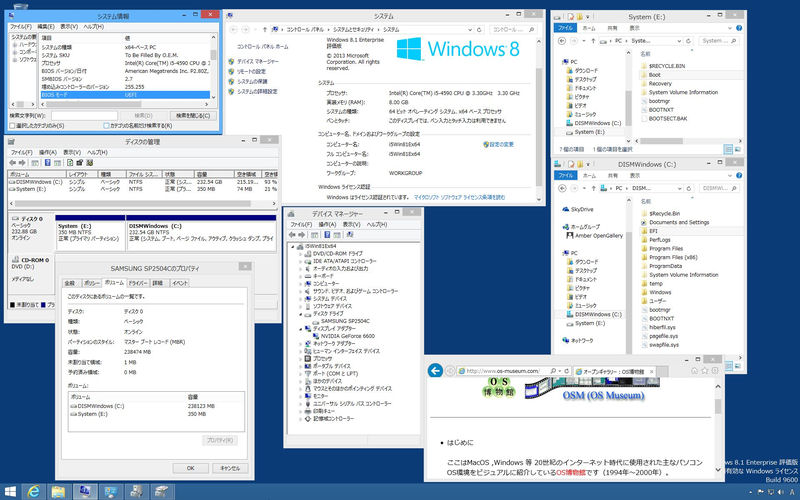Open File Explorer from taskbar

tap(59, 491)
